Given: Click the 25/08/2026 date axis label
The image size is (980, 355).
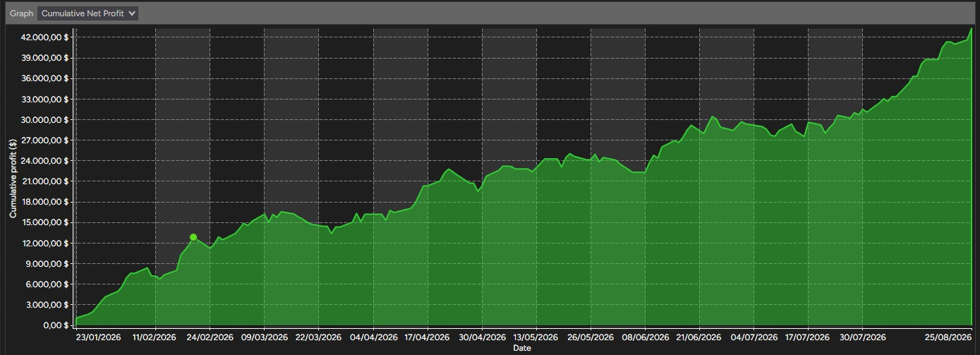Looking at the screenshot, I should (x=948, y=337).
